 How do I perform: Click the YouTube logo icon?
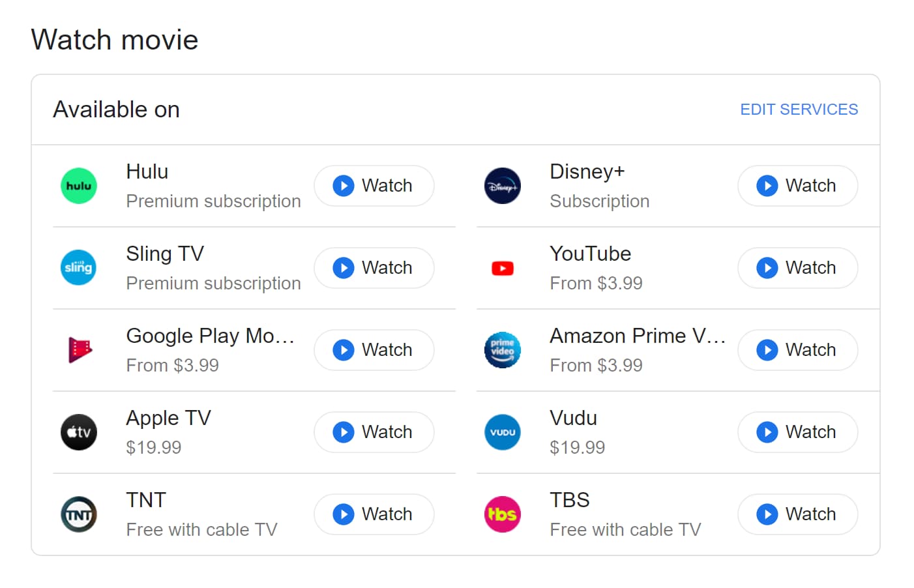pos(503,268)
